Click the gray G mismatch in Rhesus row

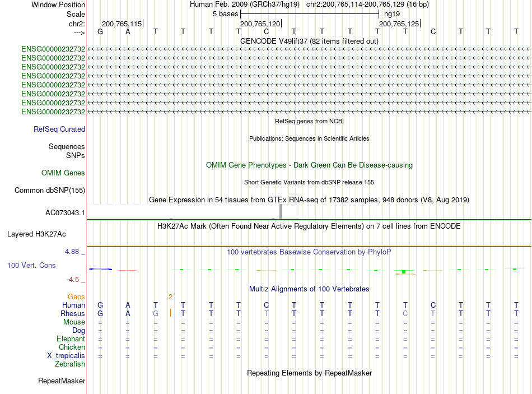155,313
